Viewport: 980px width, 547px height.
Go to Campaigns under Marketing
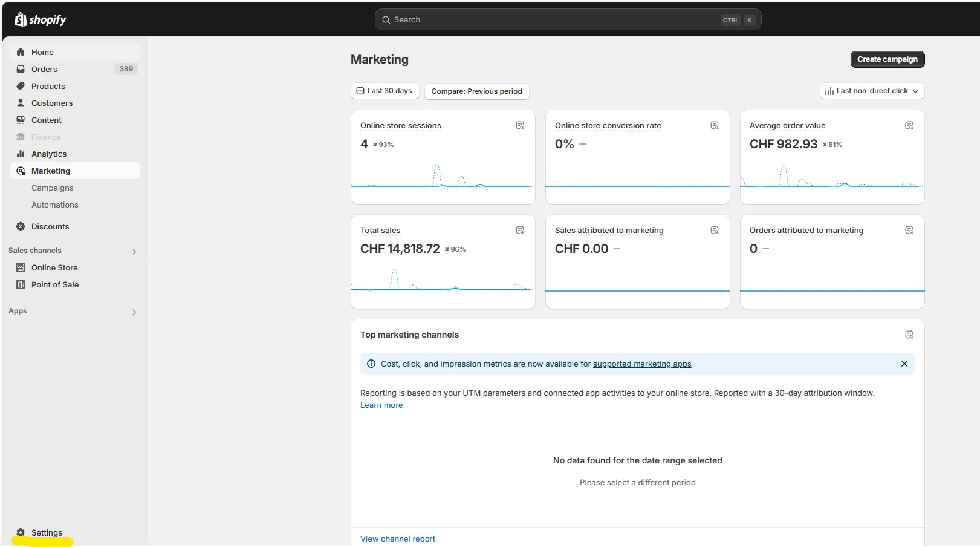(x=53, y=188)
